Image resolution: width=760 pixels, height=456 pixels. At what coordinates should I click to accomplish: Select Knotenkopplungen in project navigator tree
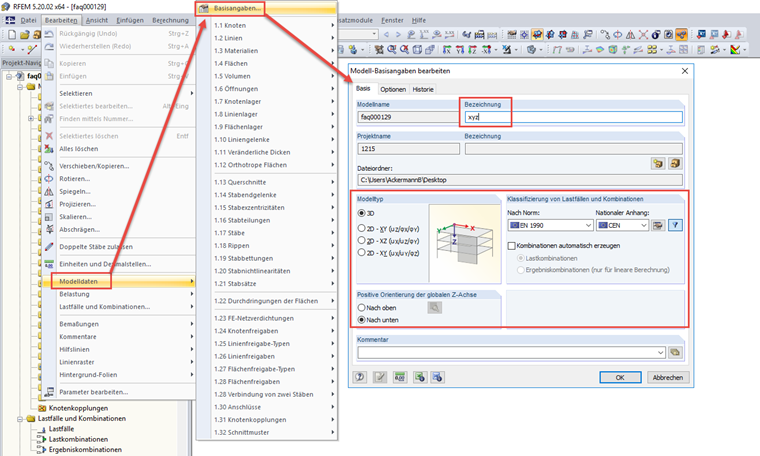(x=78, y=408)
